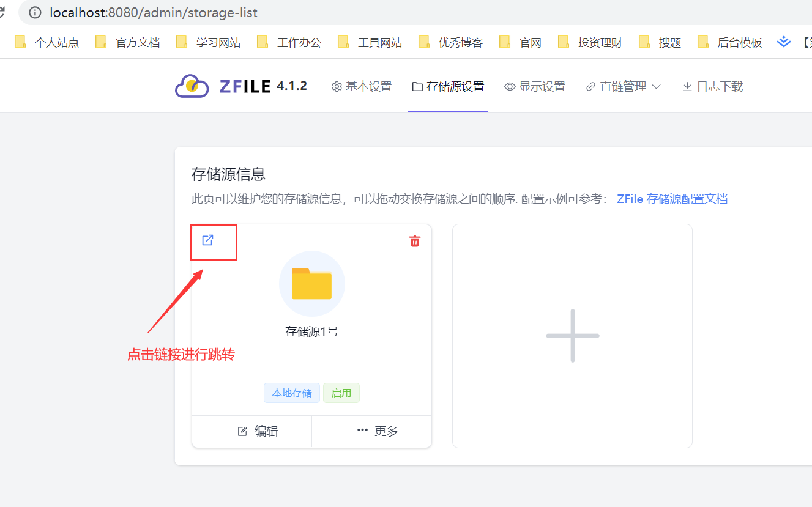Image resolution: width=812 pixels, height=507 pixels.
Task: Click the 本地存储 type tag
Action: point(292,393)
